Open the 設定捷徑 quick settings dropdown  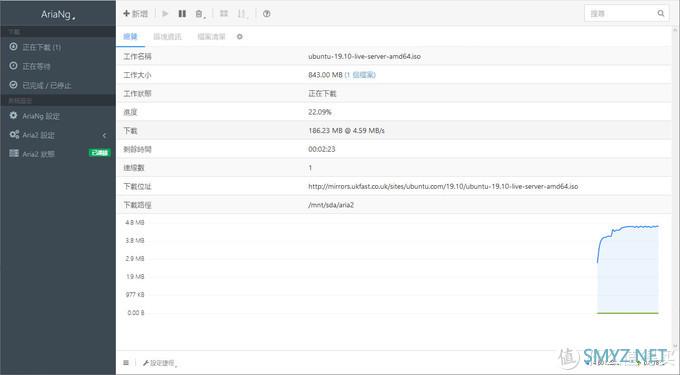click(x=160, y=363)
